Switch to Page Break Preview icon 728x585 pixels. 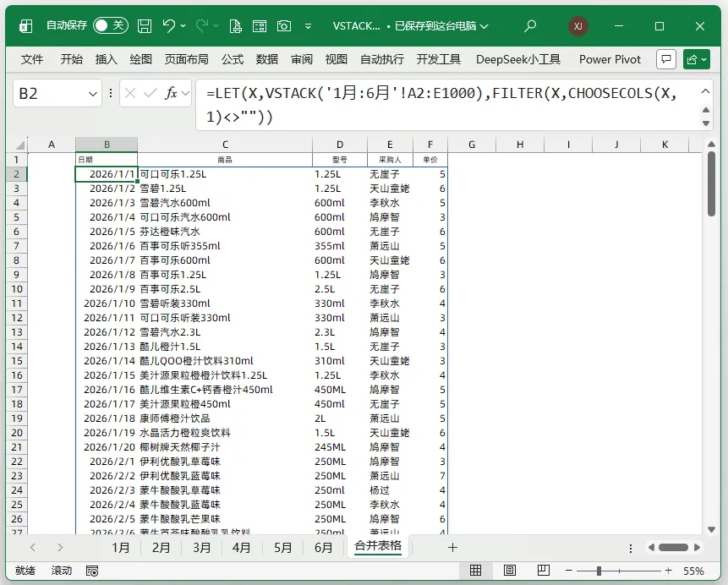[x=543, y=571]
